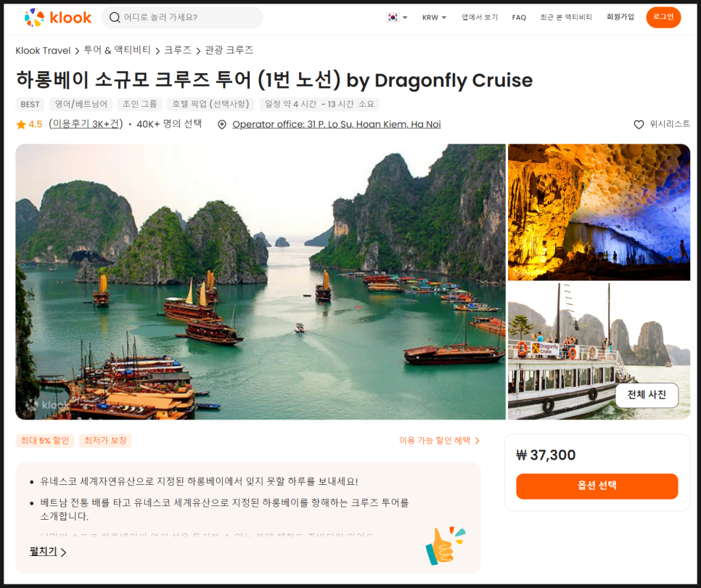Click the 전체 사진 button
Viewport: 701px width, 588px height.
point(647,395)
